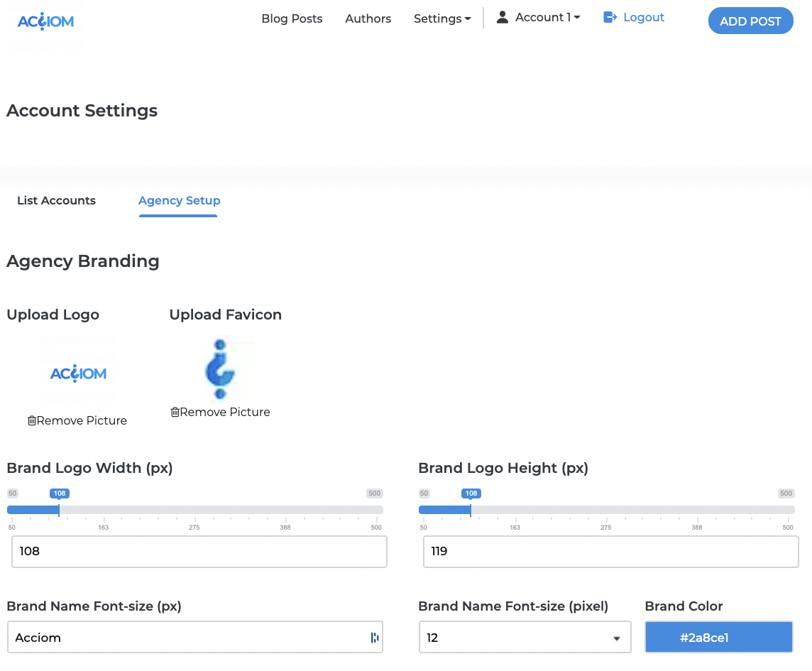Click the Logout link
Image resolution: width=812 pixels, height=671 pixels.
pyautogui.click(x=643, y=18)
